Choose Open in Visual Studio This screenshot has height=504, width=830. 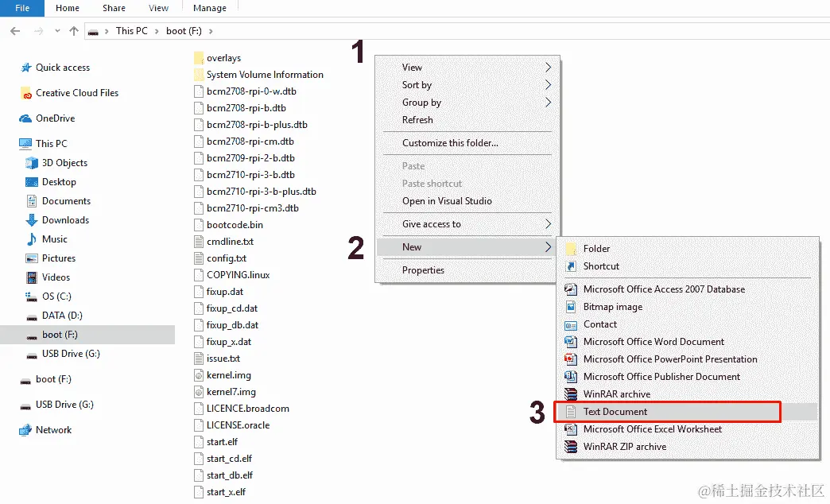tap(447, 201)
